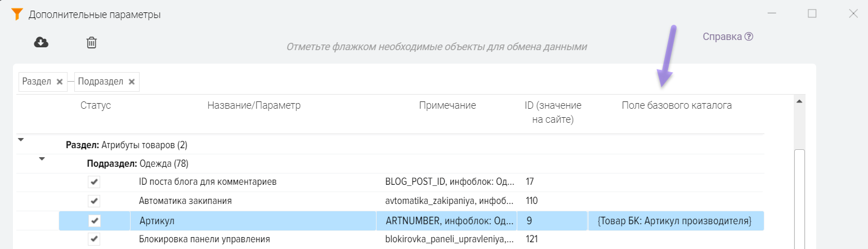
Task: Remove the Подраздел grouping chip
Action: (x=132, y=82)
